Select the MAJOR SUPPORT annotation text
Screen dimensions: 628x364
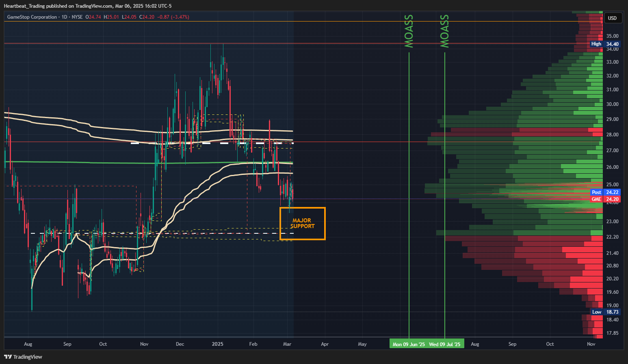click(x=302, y=223)
